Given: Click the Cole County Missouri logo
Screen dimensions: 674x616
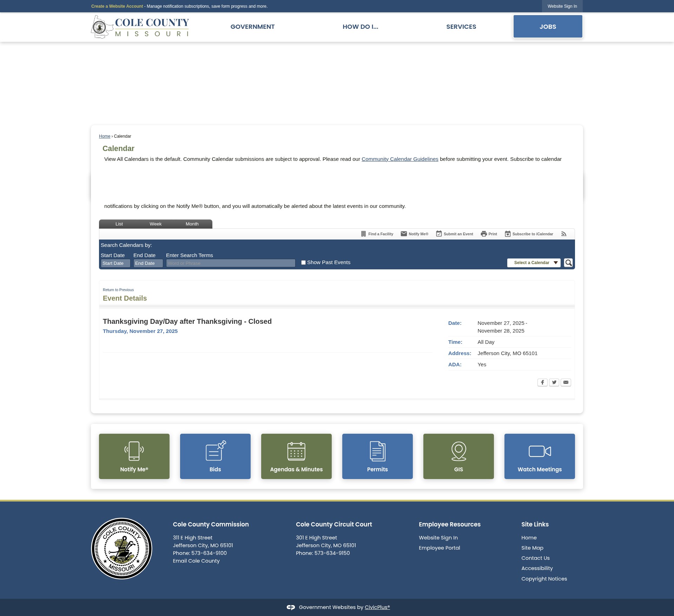Looking at the screenshot, I should [140, 27].
